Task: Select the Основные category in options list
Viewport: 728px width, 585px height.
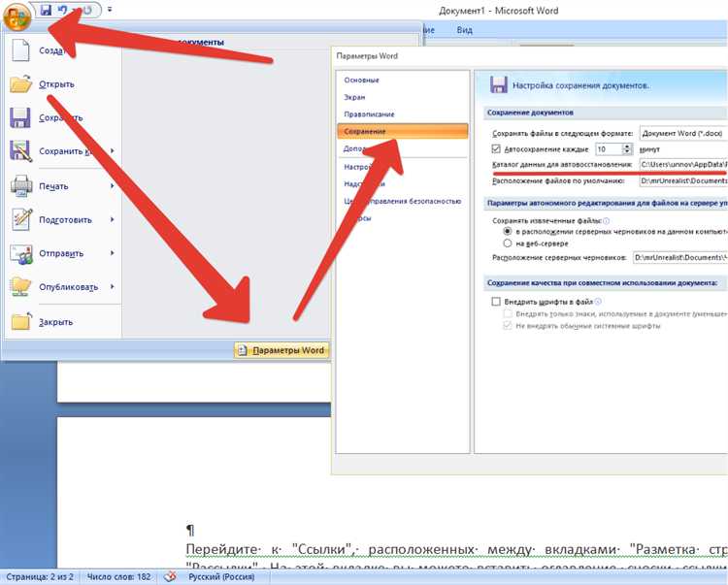Action: [362, 80]
